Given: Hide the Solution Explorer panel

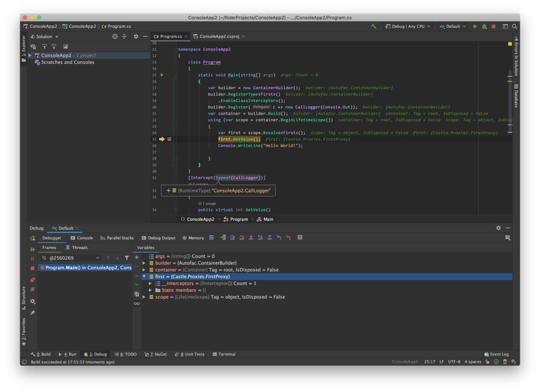Looking at the screenshot, I should [x=145, y=36].
